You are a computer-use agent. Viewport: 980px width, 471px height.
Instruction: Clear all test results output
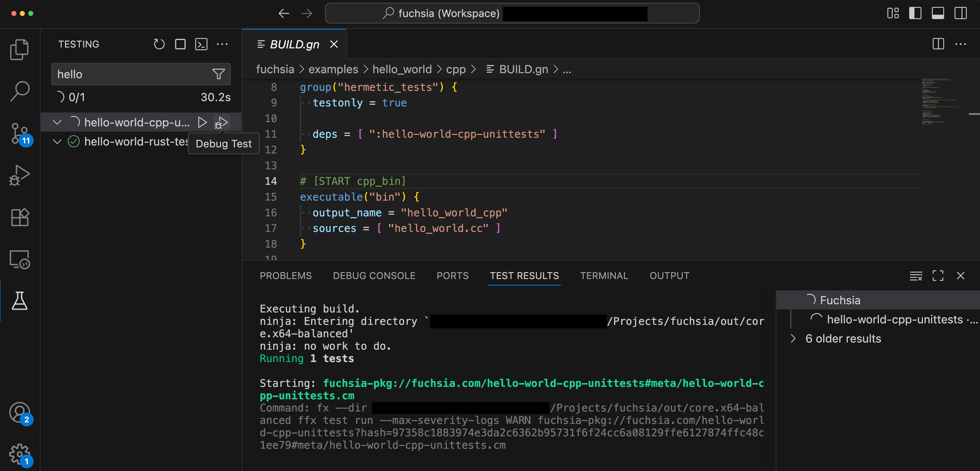click(x=916, y=276)
